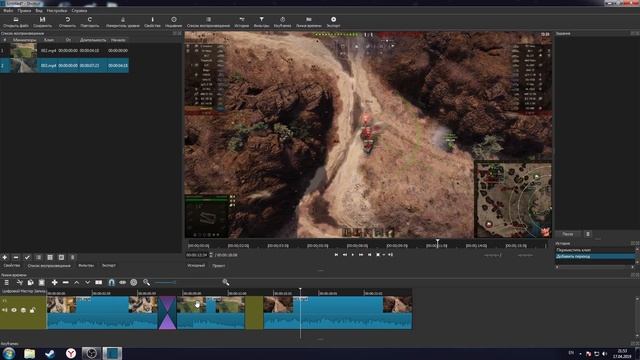Toggle the Timeline panel from the toolbar
This screenshot has width=640, height=360.
pyautogui.click(x=309, y=22)
